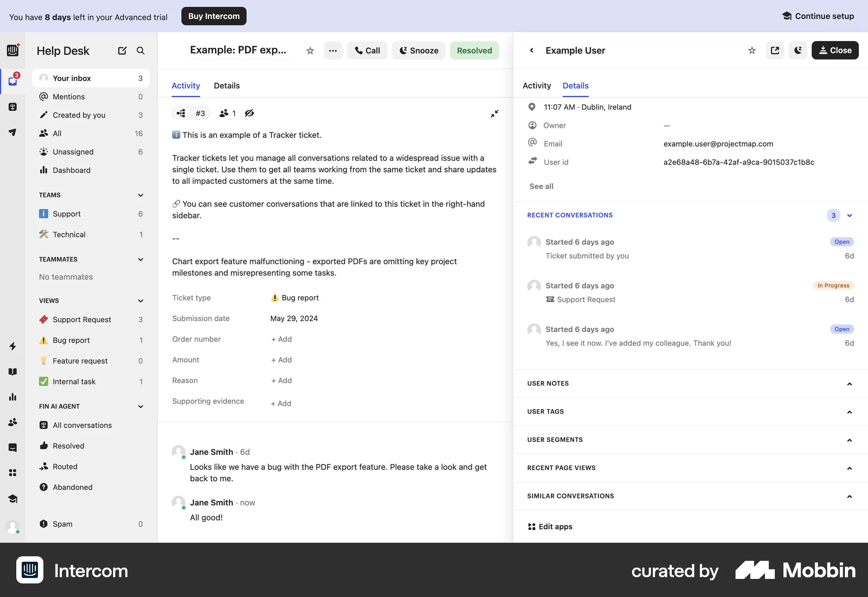Open the Inbox icon in the navigation sidebar

click(13, 81)
